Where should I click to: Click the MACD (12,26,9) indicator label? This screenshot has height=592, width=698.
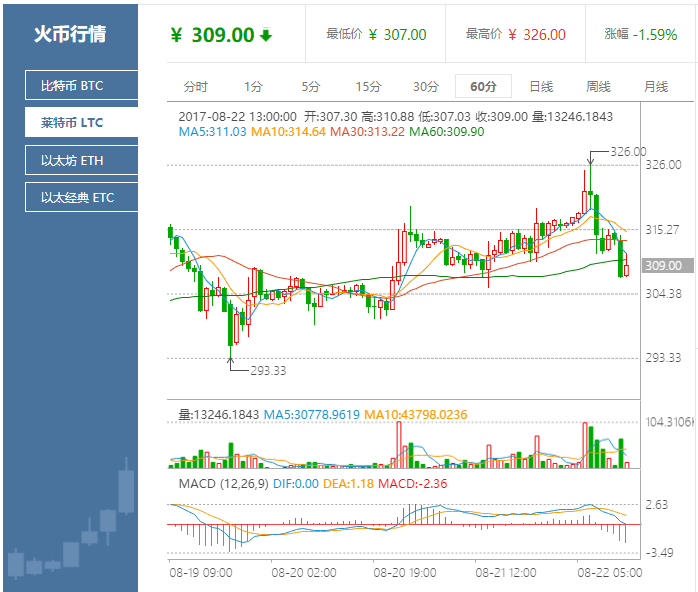tap(223, 484)
